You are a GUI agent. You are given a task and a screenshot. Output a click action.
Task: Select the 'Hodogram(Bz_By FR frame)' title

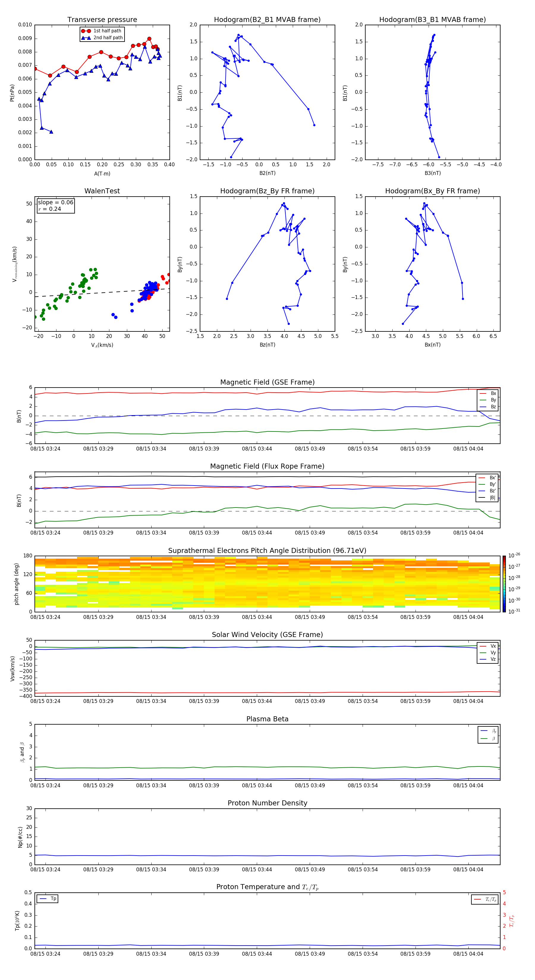[267, 191]
